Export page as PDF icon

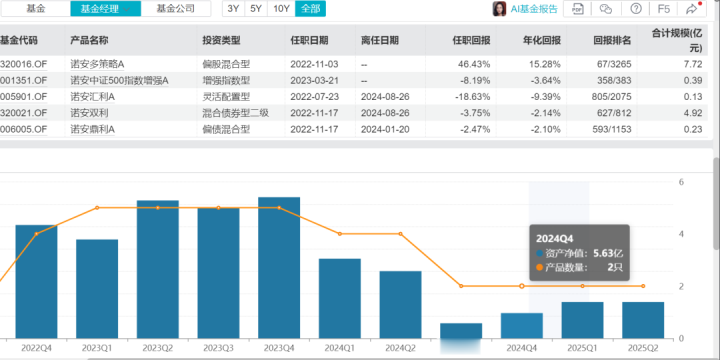click(x=578, y=9)
